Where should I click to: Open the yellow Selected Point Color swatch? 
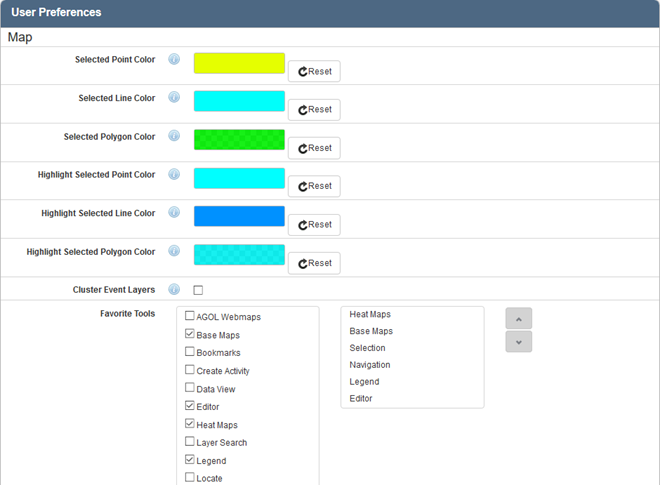239,63
